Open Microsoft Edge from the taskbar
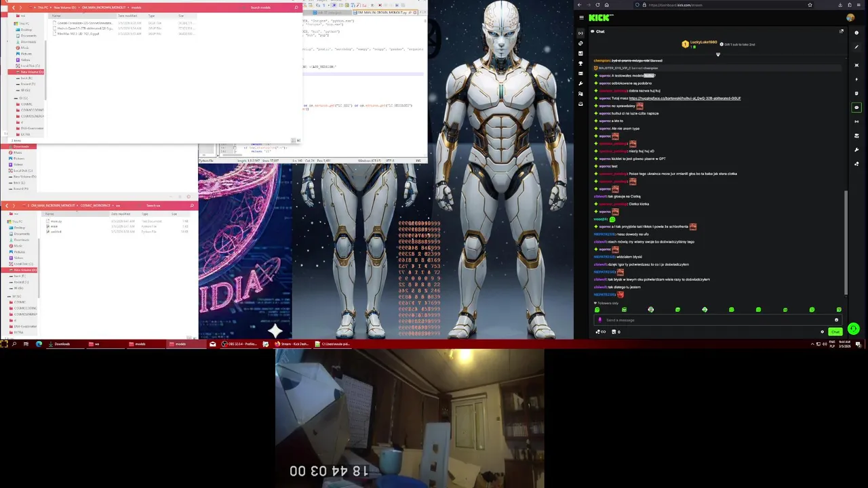Viewport: 868px width, 488px height. click(x=39, y=344)
